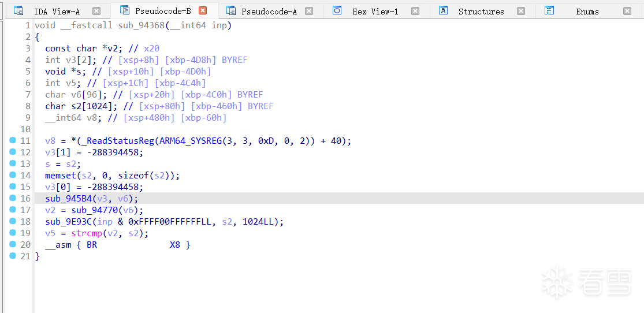Select the Pseudocode-B tab
The height and width of the screenshot is (313, 644).
coord(163,11)
